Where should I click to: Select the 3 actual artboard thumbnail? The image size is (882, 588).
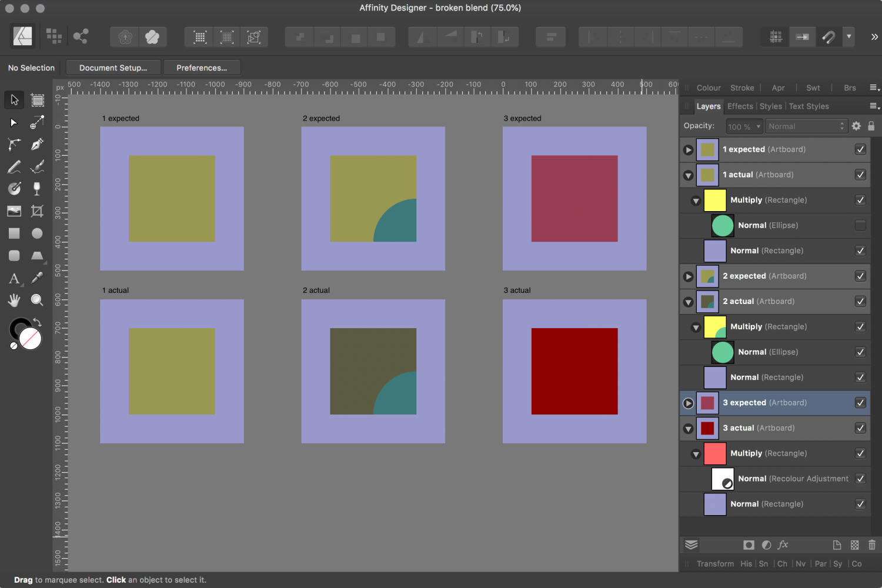[x=707, y=428]
